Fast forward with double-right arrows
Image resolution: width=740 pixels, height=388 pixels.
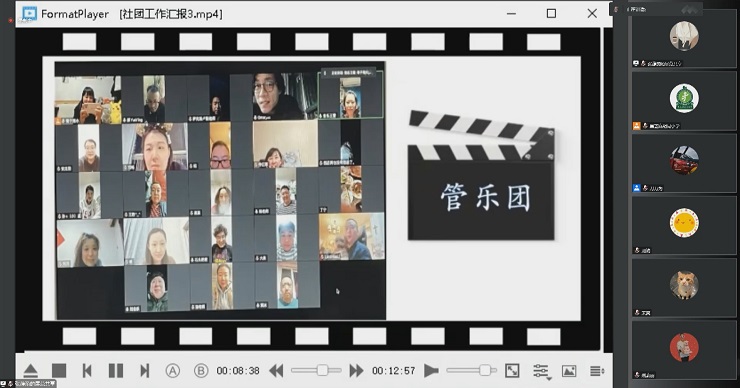tap(356, 371)
